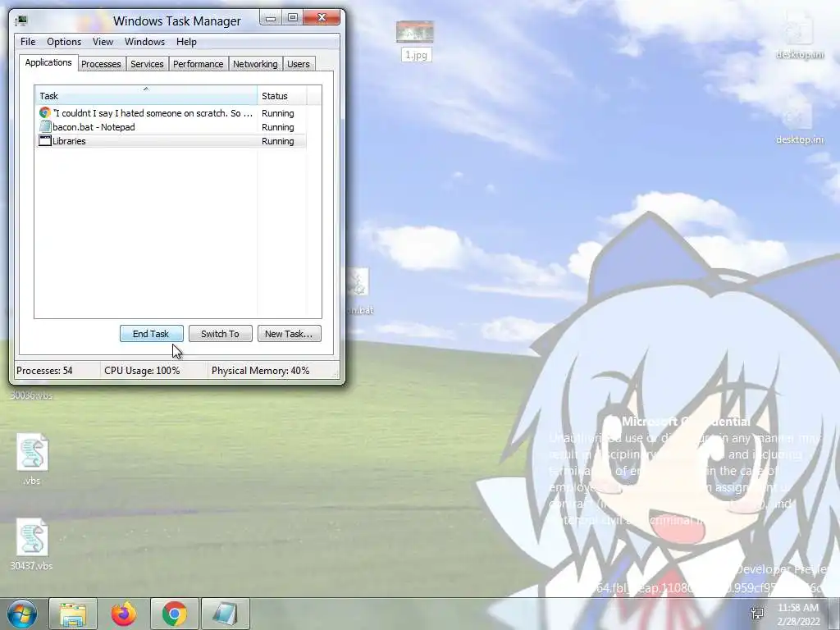Sort by the Status column header
Viewport: 840px width, 630px height.
pyautogui.click(x=282, y=96)
